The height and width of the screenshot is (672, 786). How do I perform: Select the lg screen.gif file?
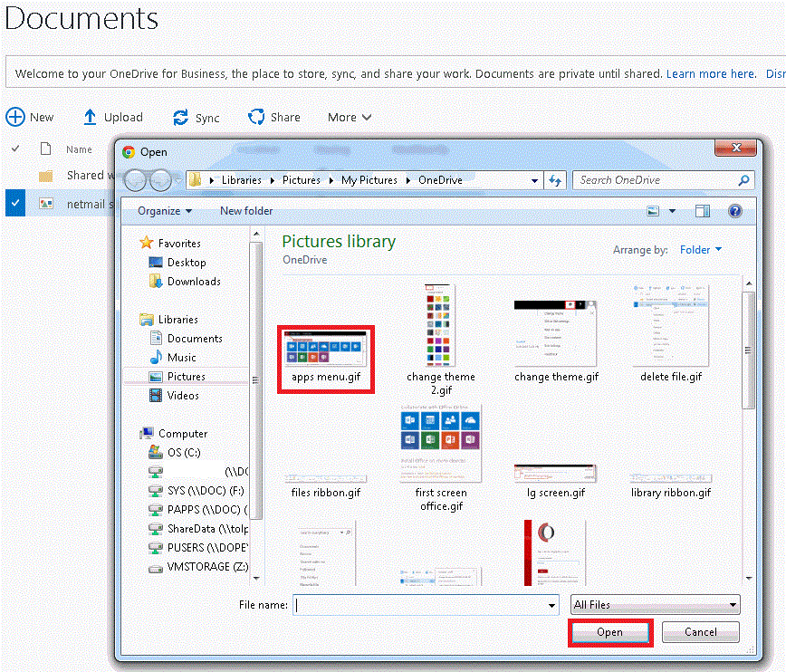[x=555, y=482]
